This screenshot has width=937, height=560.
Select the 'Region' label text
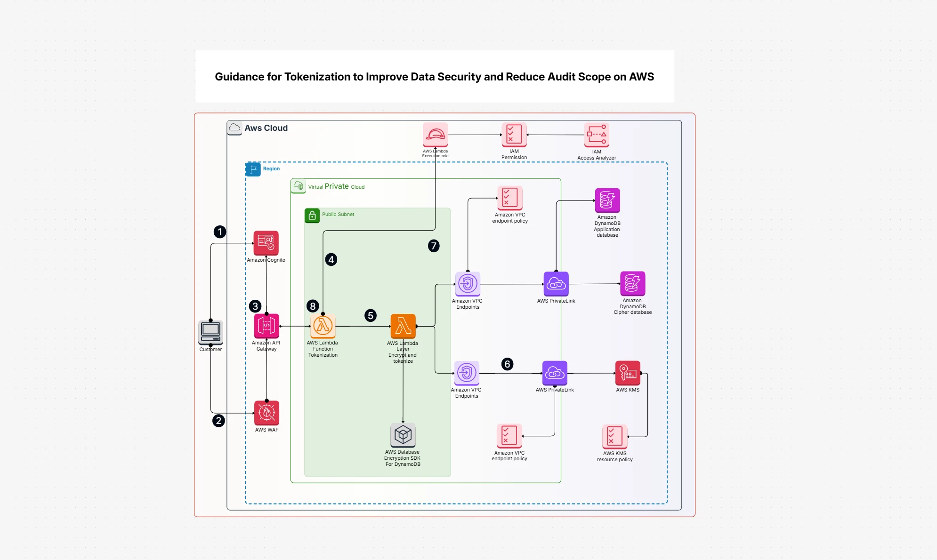[x=271, y=169]
